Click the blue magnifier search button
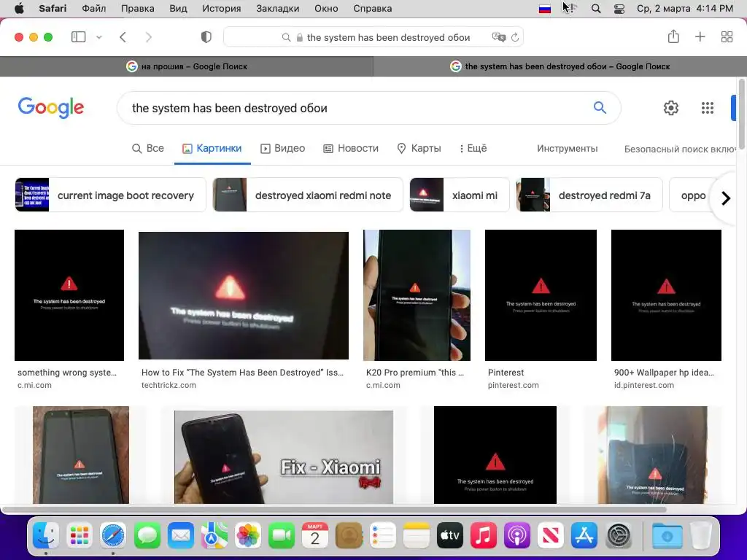747x560 pixels. [x=600, y=108]
